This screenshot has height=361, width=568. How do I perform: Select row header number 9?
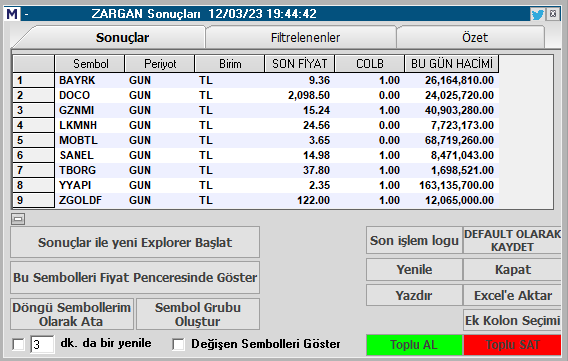tap(33, 200)
